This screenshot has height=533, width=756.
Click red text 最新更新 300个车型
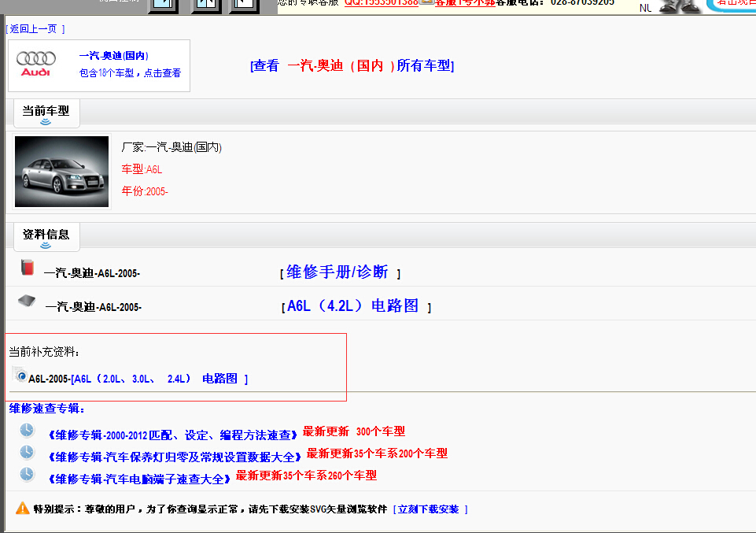point(354,431)
